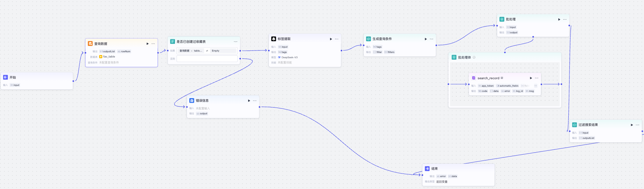Click the Empty condition value
644x189 pixels.
(223, 51)
